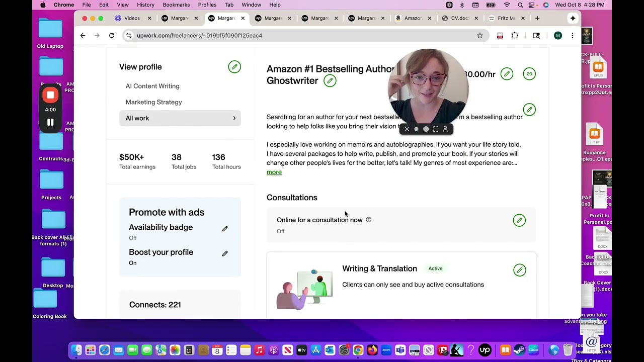Screen dimensions: 644x362
Task: Launch Zoom from the dock
Action: point(386,350)
